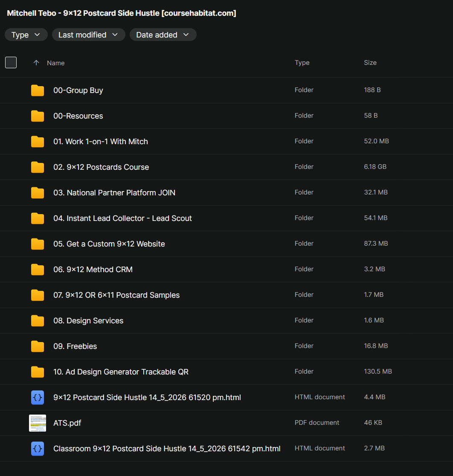Click the 00-Resources folder icon

click(38, 116)
